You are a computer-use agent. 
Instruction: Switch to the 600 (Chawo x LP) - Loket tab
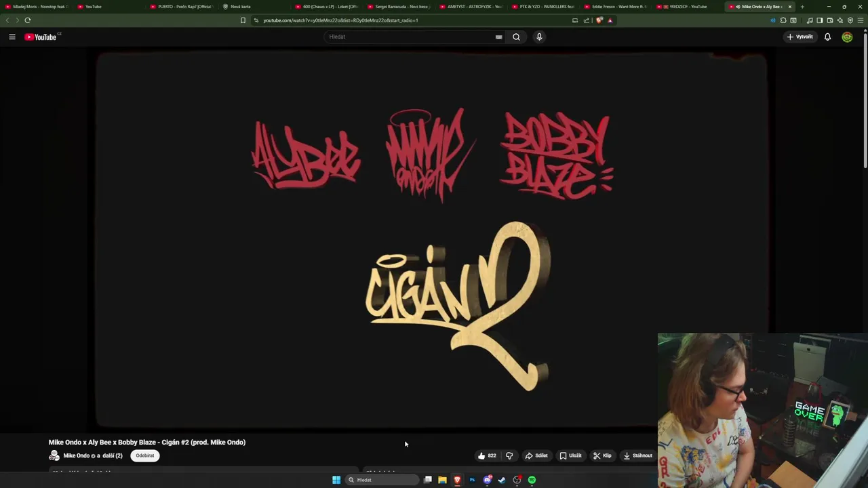[x=327, y=7]
